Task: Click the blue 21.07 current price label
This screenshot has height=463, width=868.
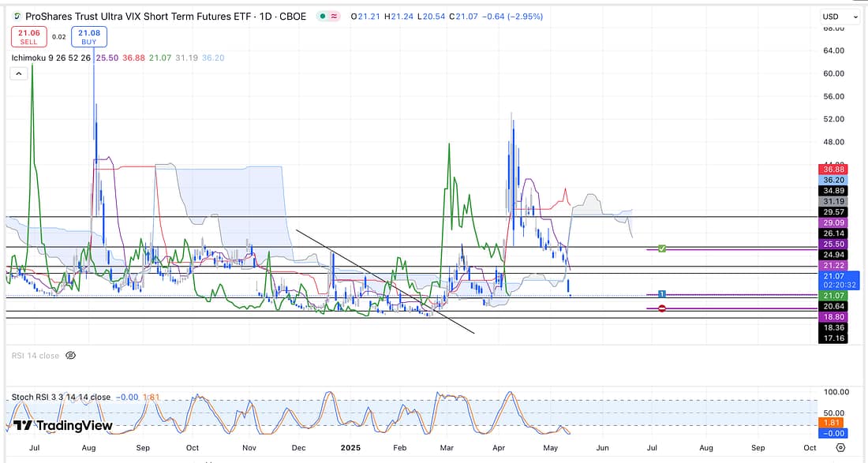Action: (836, 276)
